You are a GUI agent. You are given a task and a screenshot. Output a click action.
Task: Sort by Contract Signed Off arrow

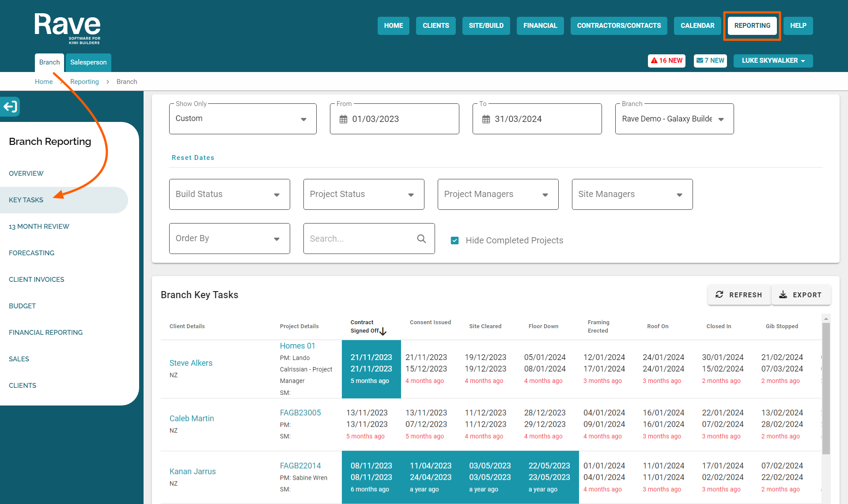click(x=383, y=331)
